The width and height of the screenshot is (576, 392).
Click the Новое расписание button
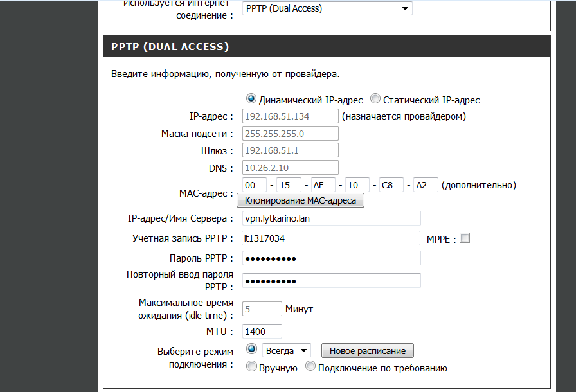[368, 351]
